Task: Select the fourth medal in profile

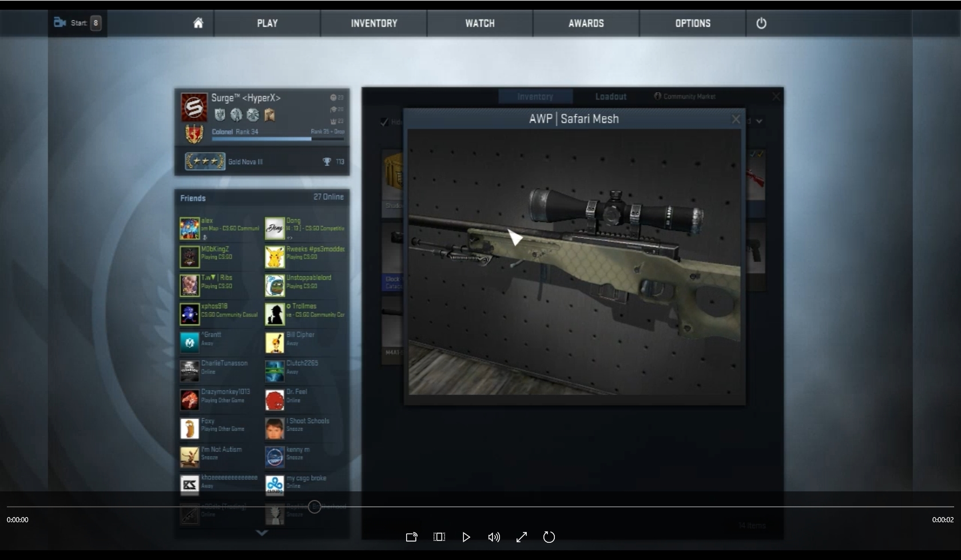Action: [269, 115]
